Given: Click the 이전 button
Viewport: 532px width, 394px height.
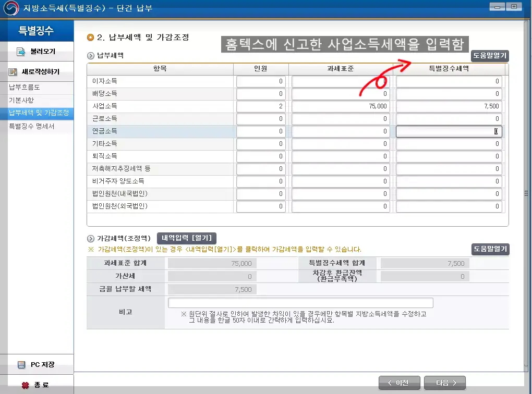Looking at the screenshot, I should click(399, 382).
